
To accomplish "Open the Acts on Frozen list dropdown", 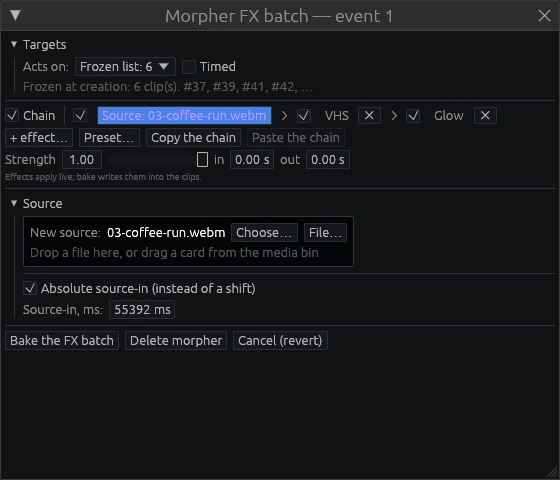I will click(x=125, y=66).
